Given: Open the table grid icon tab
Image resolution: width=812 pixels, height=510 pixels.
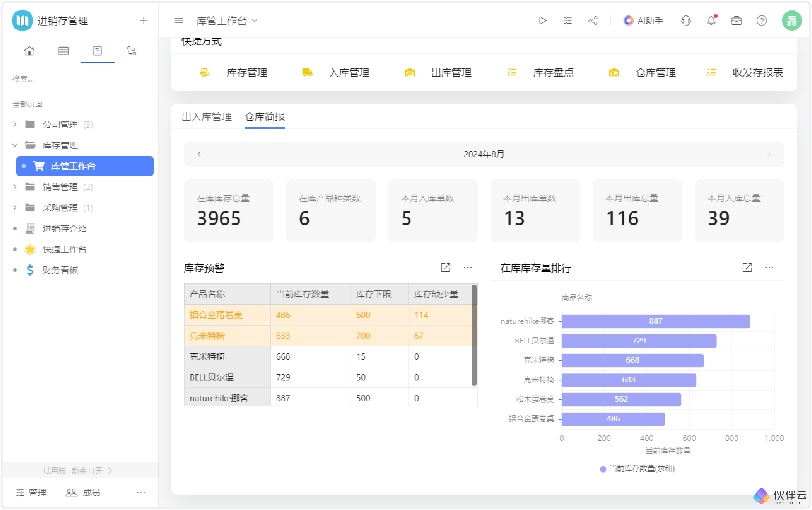Looking at the screenshot, I should point(63,51).
